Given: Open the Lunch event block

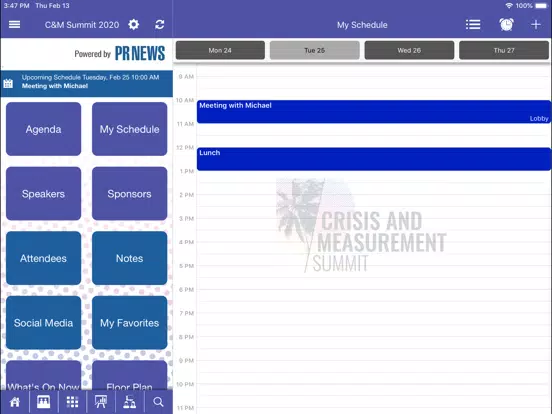Looking at the screenshot, I should pyautogui.click(x=374, y=159).
